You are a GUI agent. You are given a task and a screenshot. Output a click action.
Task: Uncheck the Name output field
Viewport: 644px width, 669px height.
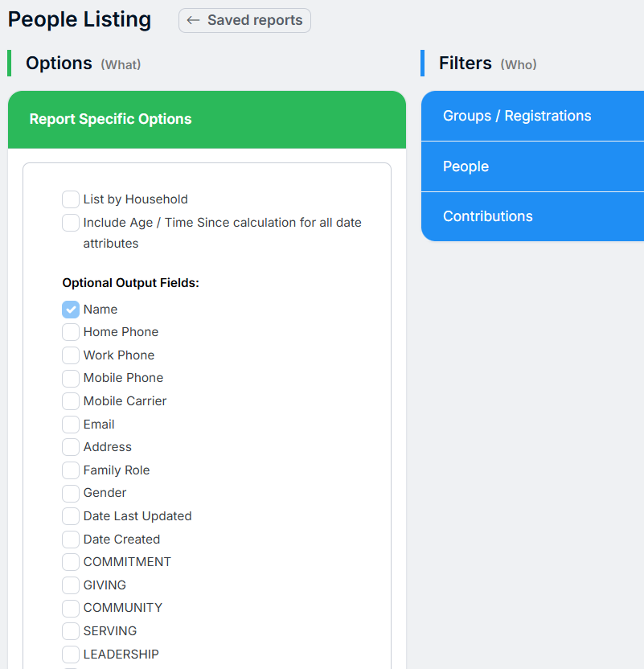coord(71,310)
